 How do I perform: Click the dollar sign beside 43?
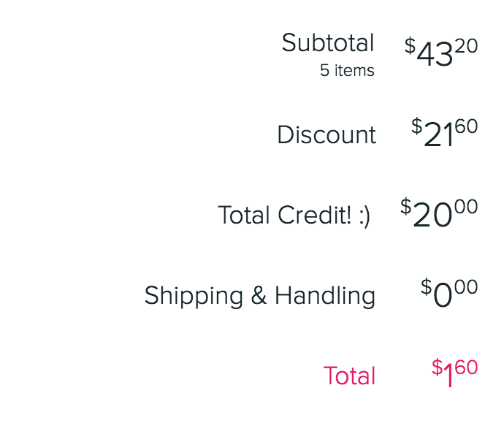(410, 45)
